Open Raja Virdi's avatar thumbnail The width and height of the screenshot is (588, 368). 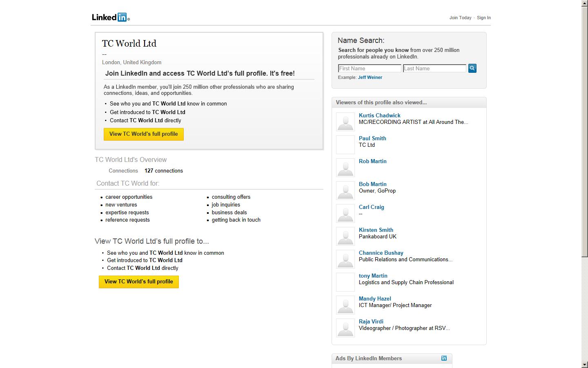point(345,328)
